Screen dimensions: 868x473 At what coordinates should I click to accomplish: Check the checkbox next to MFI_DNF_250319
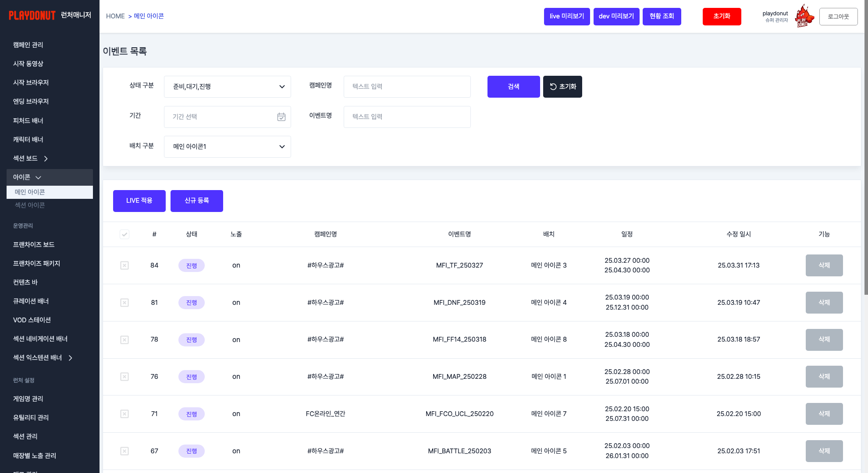(125, 303)
